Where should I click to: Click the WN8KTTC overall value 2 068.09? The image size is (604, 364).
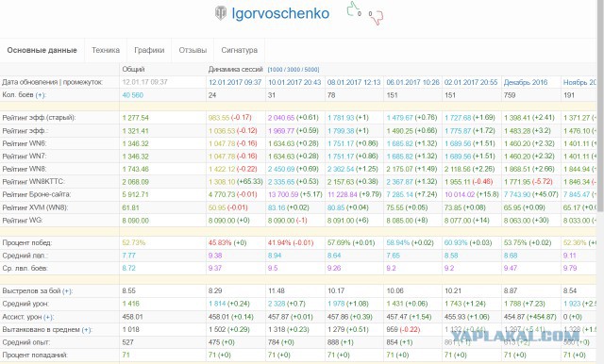click(x=136, y=182)
